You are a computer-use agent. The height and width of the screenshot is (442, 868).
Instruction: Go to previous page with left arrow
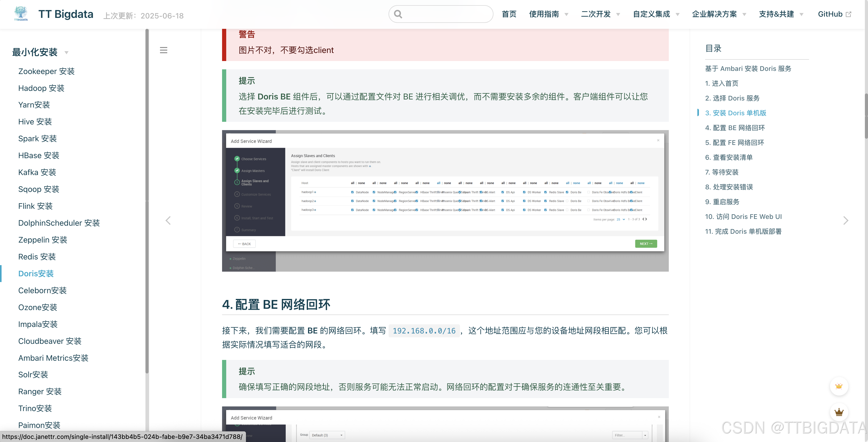pos(168,221)
